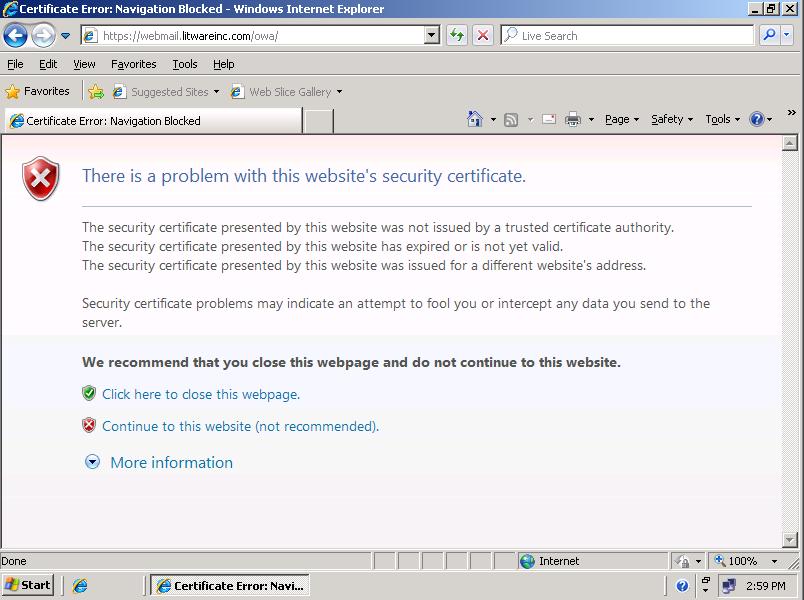Open the Favorites star button panel
This screenshot has width=804, height=600.
click(x=37, y=91)
